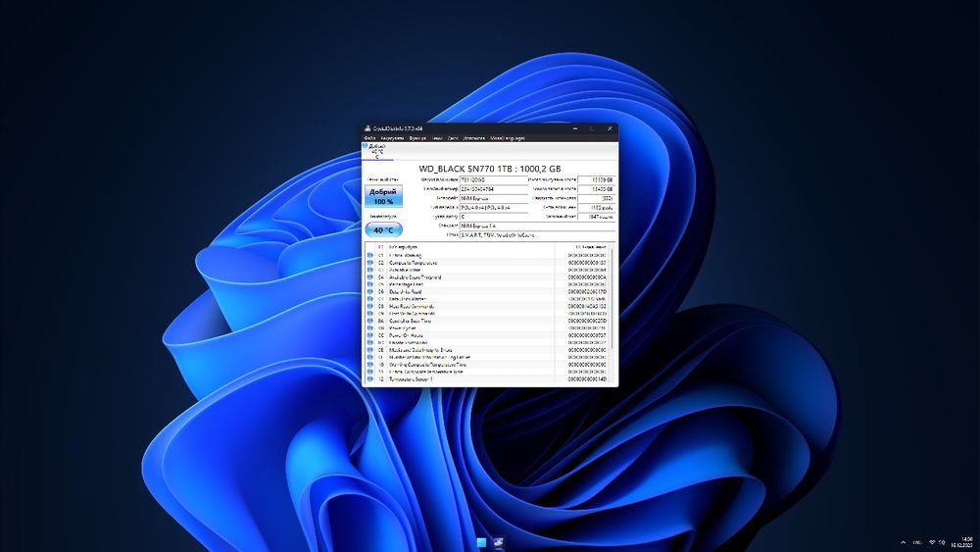Click status circle beside Percentage Used row
Viewport: 980px width, 552px height.
point(370,284)
